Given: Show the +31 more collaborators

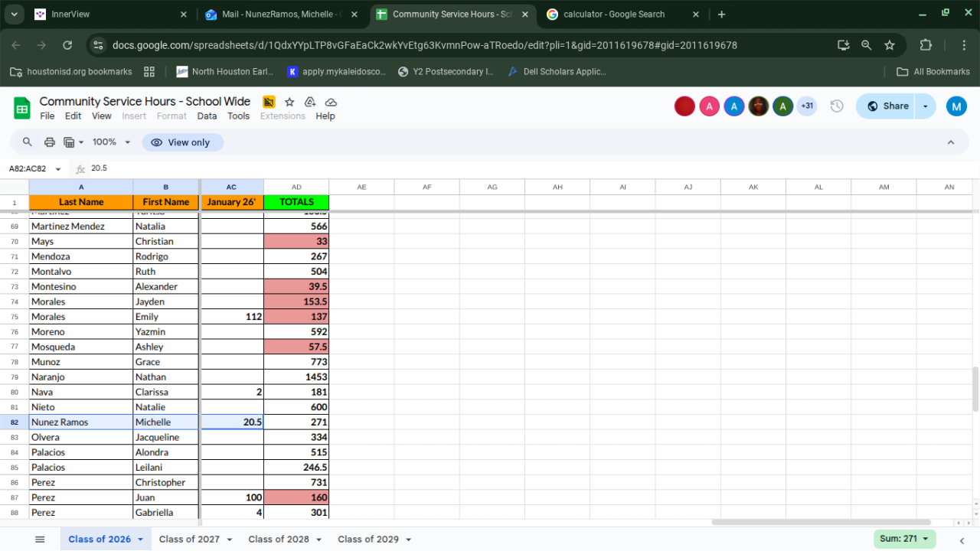Looking at the screenshot, I should [807, 106].
